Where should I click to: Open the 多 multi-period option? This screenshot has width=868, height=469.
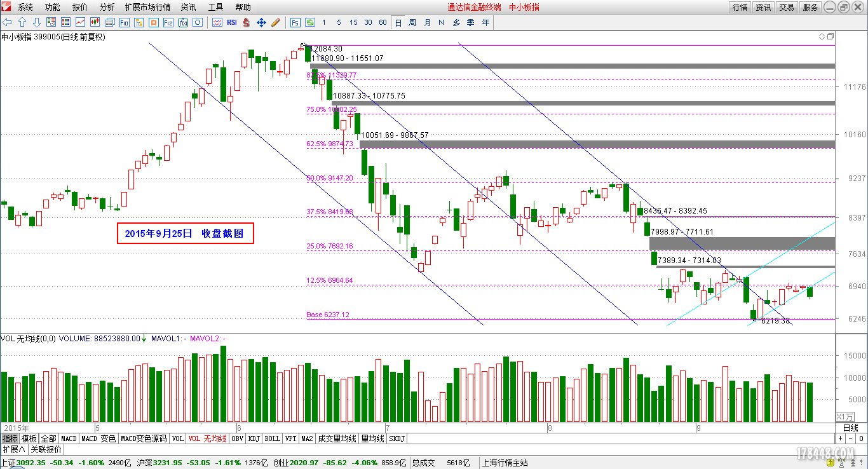456,22
